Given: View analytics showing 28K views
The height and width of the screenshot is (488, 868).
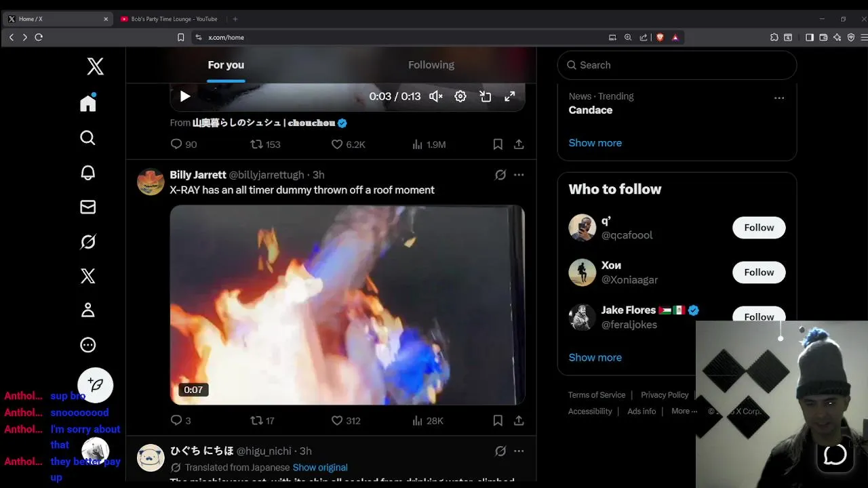Looking at the screenshot, I should [428, 421].
